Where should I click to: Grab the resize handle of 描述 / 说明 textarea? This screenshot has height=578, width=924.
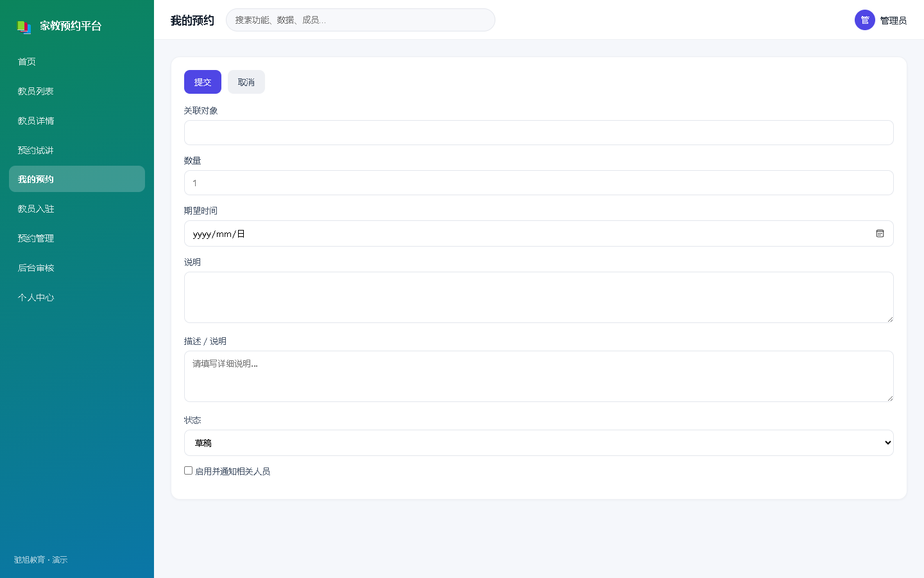890,398
